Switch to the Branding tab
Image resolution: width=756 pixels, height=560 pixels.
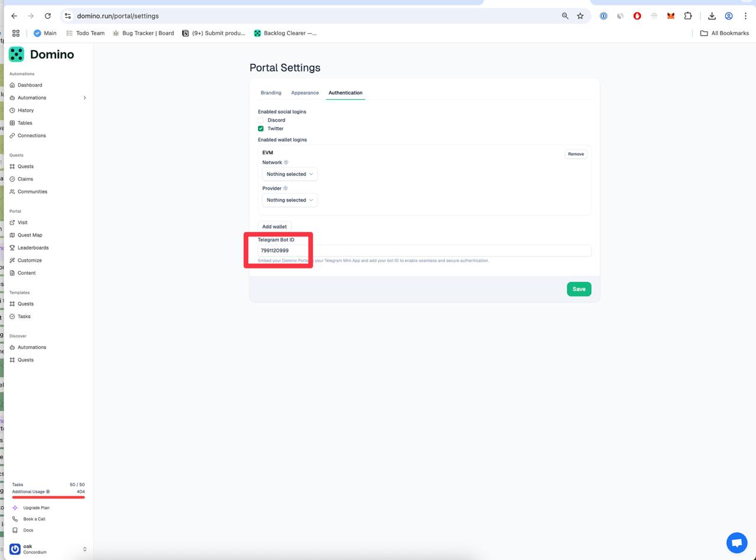(271, 93)
